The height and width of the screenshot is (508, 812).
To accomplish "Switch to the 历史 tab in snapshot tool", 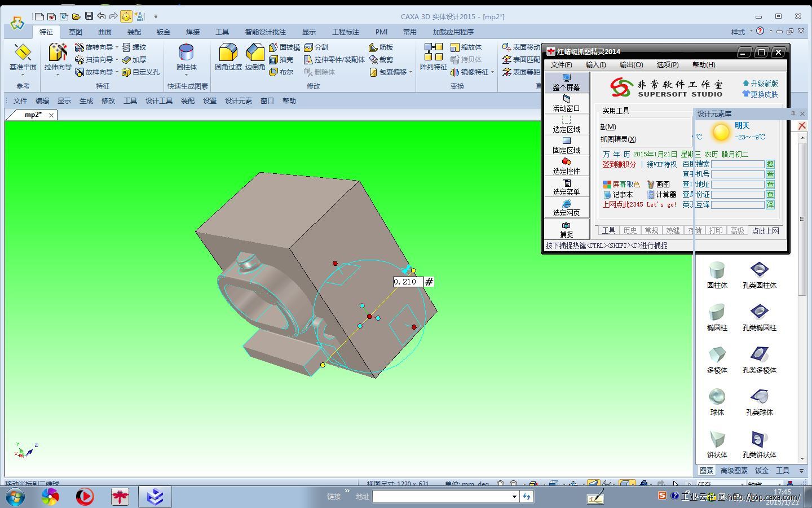I will tap(630, 230).
